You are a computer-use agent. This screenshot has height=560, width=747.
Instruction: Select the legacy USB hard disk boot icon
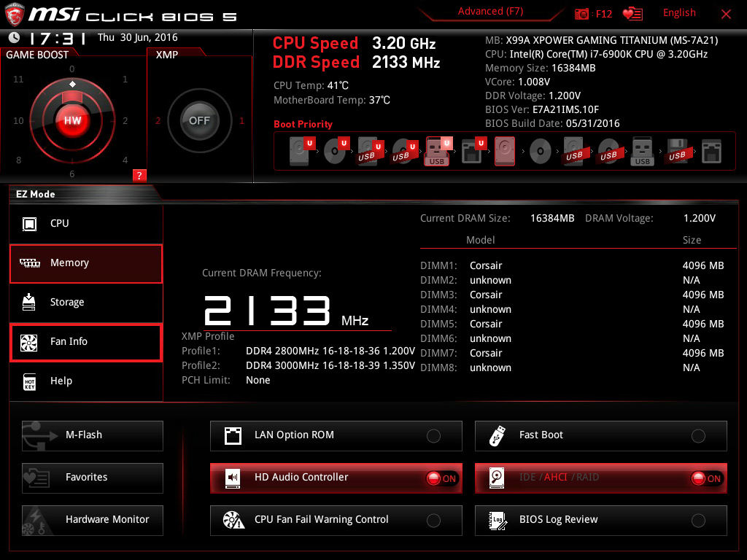574,152
